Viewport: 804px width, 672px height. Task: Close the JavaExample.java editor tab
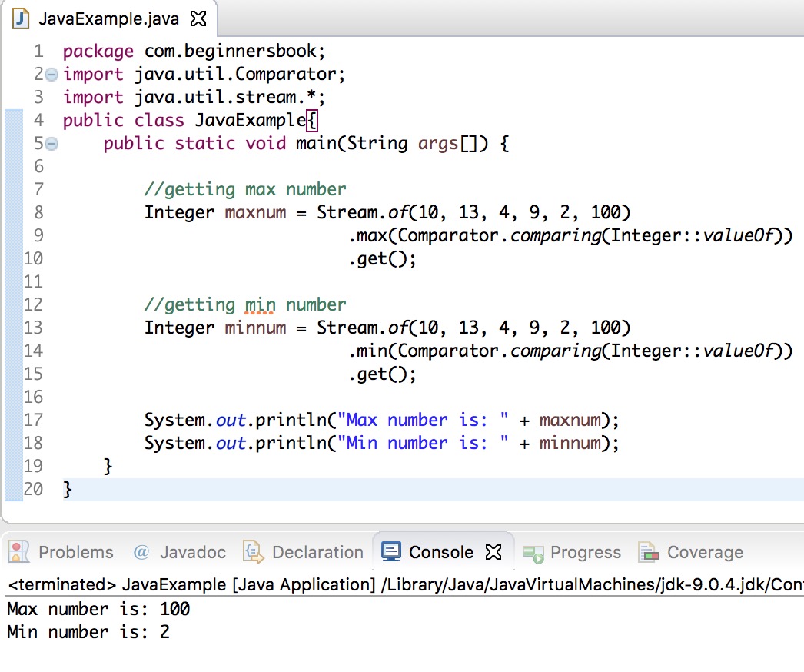pos(198,18)
